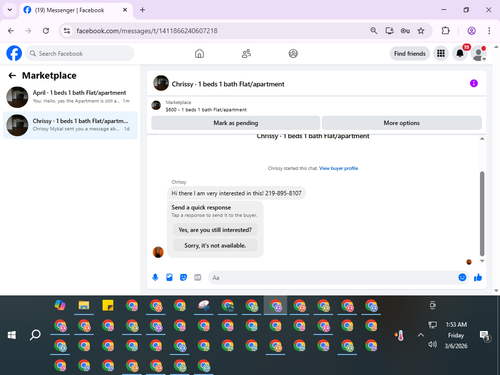Open Chrome profile icon

(471, 31)
